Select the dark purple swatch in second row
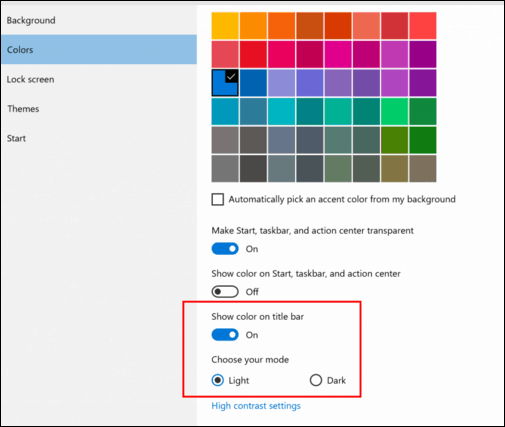This screenshot has width=505, height=427. tap(423, 54)
